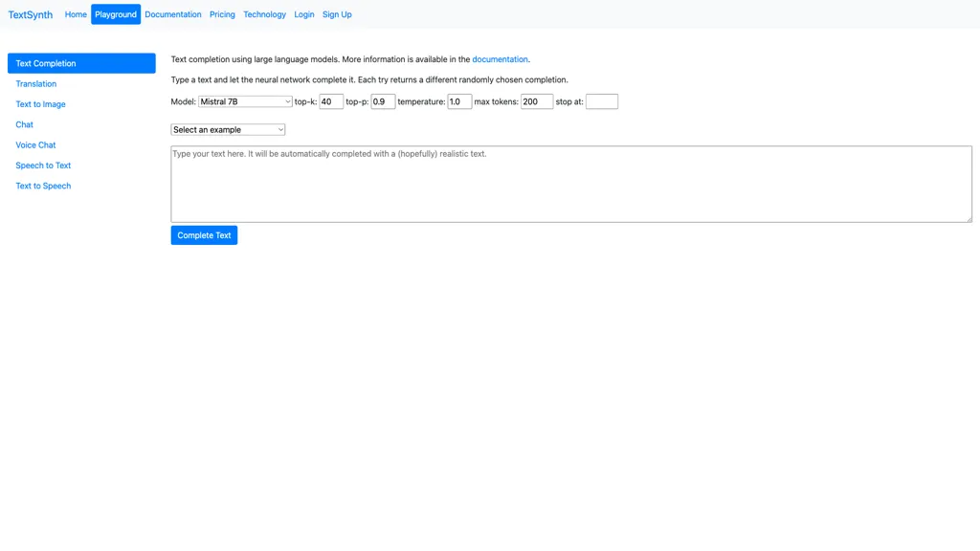Grab the text area resize handle
The height and width of the screenshot is (551, 980).
click(x=969, y=219)
